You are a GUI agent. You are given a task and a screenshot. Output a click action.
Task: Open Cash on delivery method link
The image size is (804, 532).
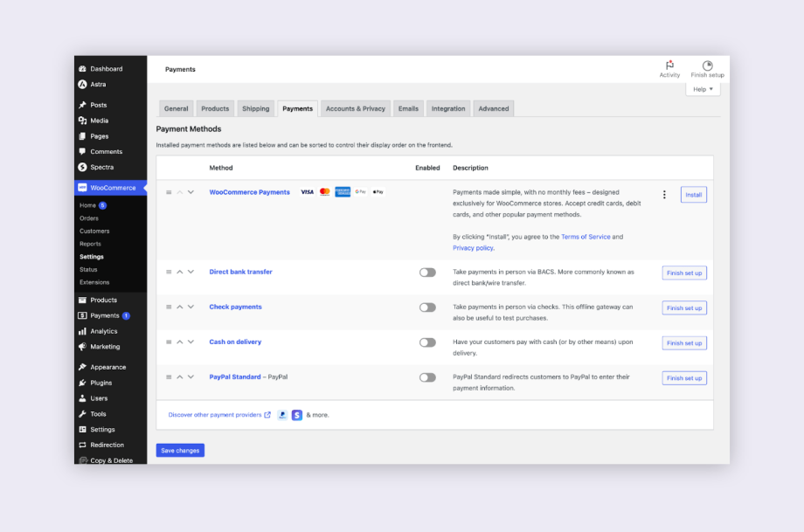coord(235,342)
